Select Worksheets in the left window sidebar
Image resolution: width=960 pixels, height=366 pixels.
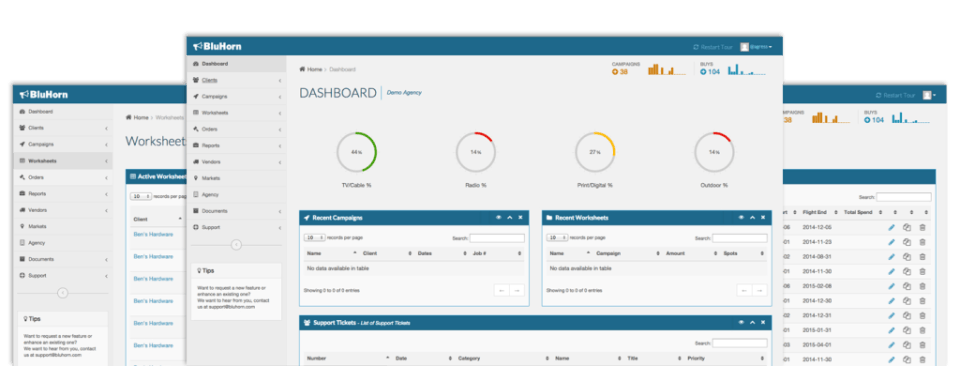(63, 161)
